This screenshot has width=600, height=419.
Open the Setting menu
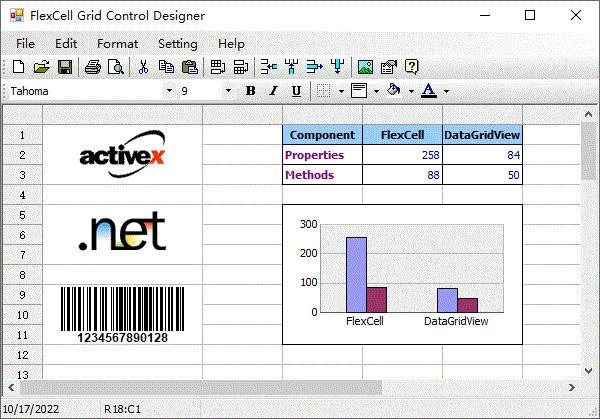click(178, 44)
